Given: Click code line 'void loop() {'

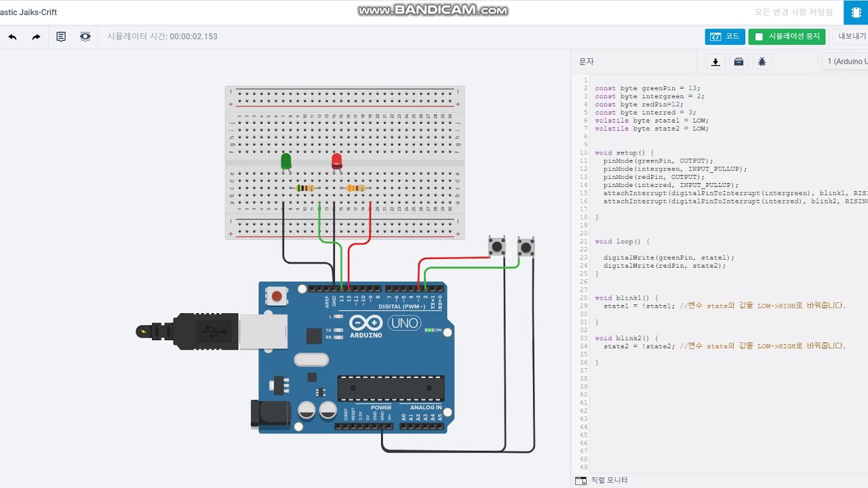Looking at the screenshot, I should (623, 241).
